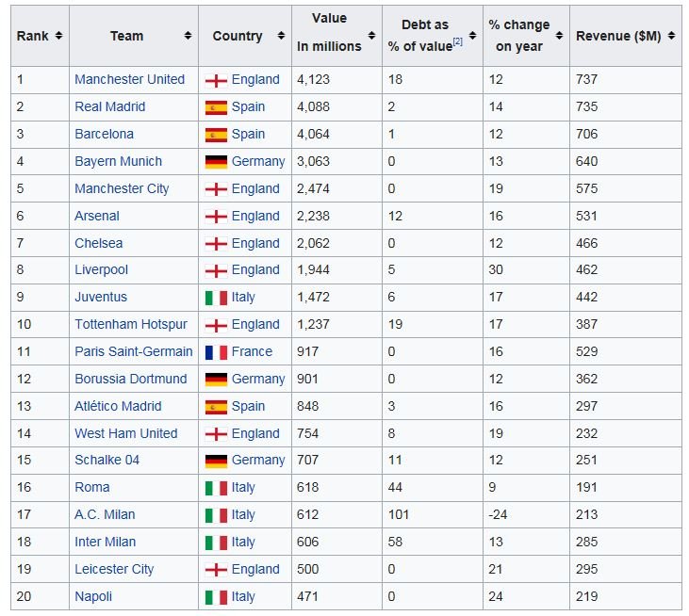The image size is (689, 616).
Task: Follow the Tottenham Hotspur link
Action: coord(131,324)
